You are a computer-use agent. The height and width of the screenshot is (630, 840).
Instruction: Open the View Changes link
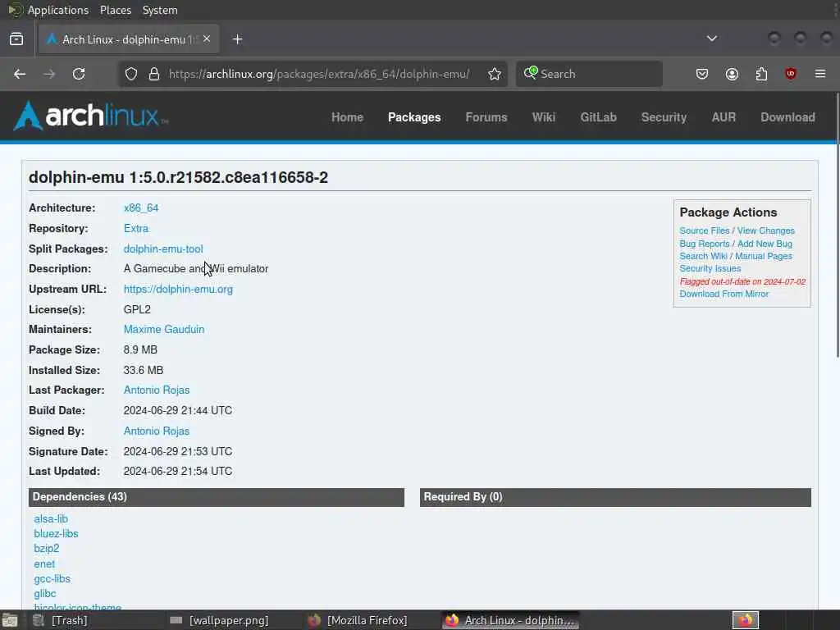click(766, 231)
